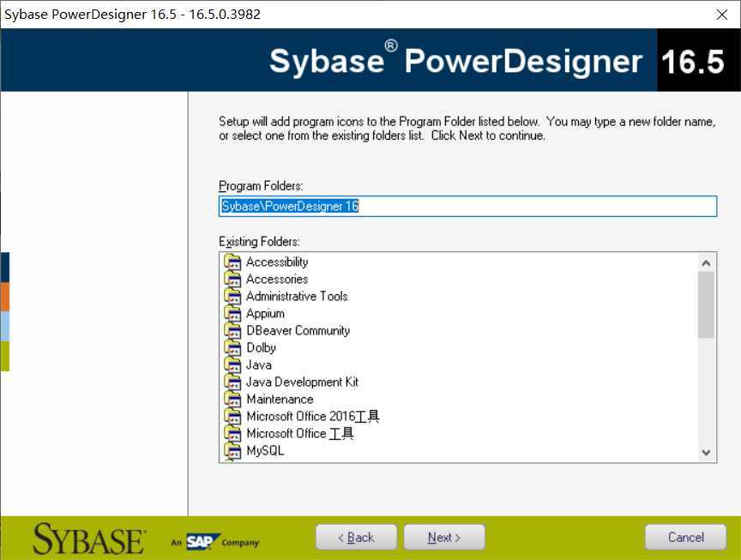
Task: Choose the Dolby entry
Action: coord(261,348)
